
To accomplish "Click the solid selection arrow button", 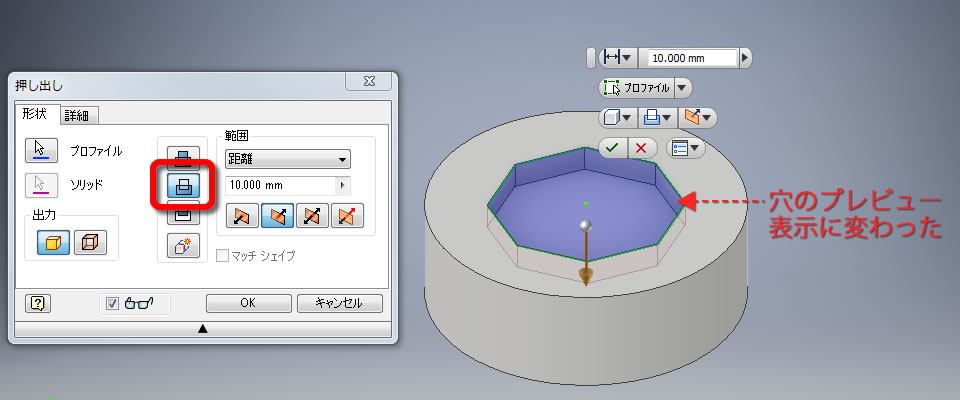I will point(41,186).
